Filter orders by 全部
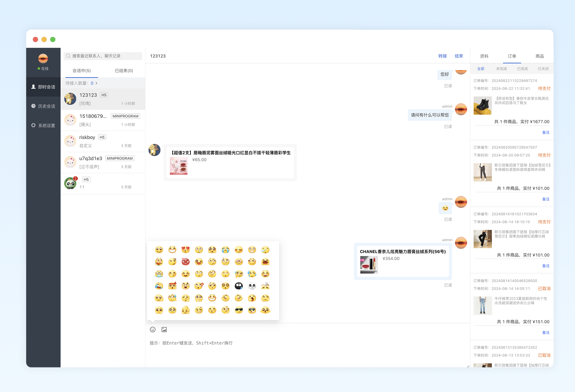This screenshot has width=575, height=392. 481,69
